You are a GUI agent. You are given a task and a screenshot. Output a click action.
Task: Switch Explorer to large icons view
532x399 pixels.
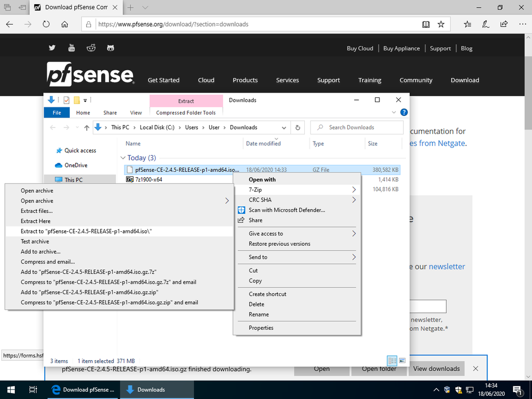pyautogui.click(x=402, y=361)
